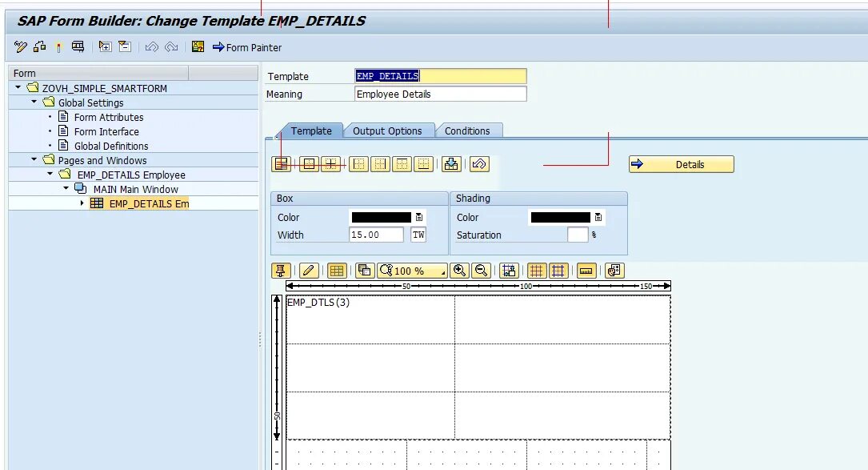868x470 pixels.
Task: Click the yellow Field List on/off icon
Action: pyautogui.click(x=198, y=47)
